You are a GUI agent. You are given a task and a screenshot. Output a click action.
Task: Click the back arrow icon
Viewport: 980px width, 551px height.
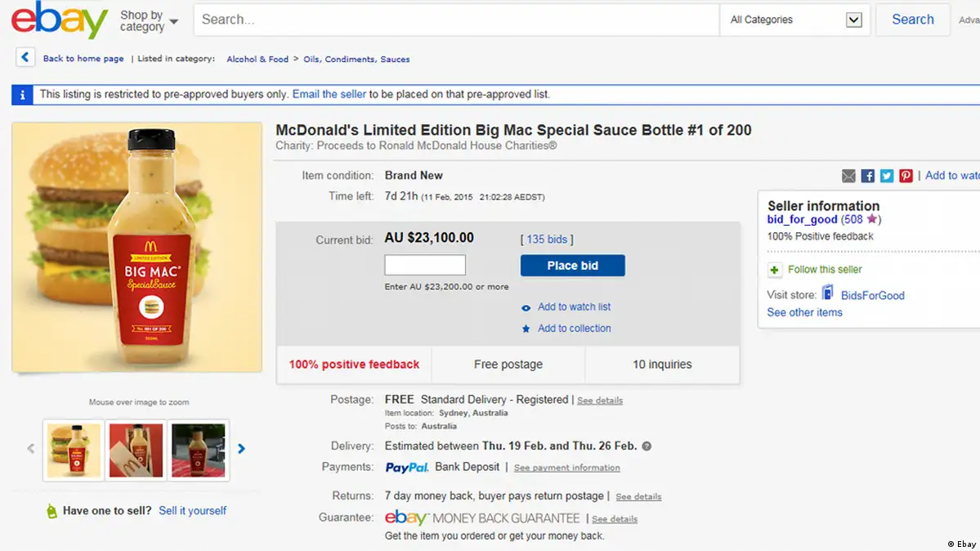(25, 58)
